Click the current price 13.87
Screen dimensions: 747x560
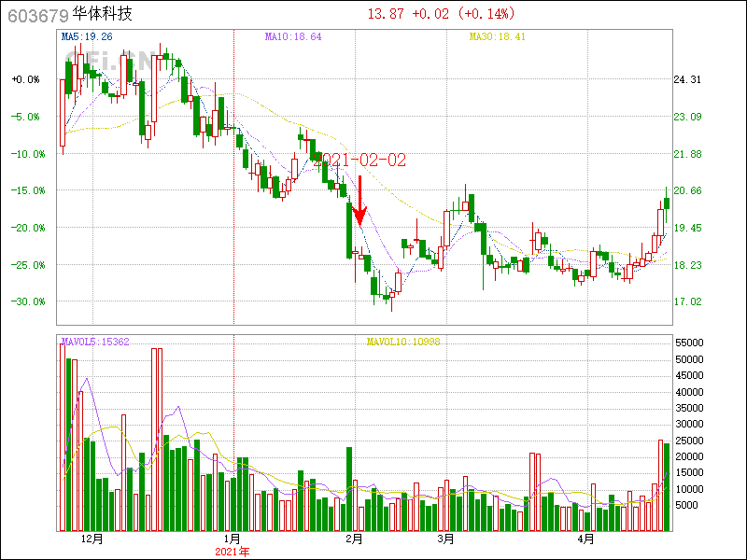pos(387,14)
